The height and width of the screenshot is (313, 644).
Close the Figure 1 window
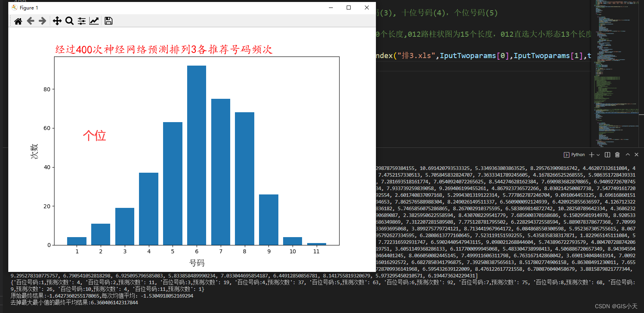(x=367, y=8)
